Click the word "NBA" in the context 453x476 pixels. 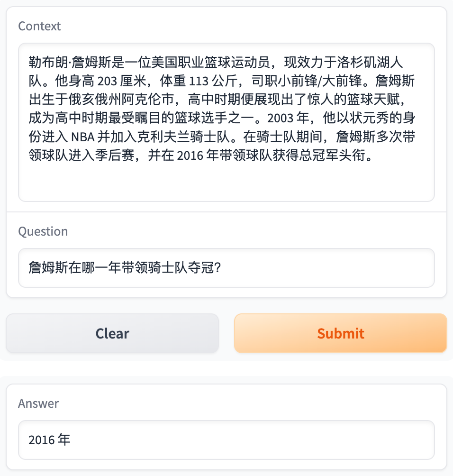click(x=82, y=137)
